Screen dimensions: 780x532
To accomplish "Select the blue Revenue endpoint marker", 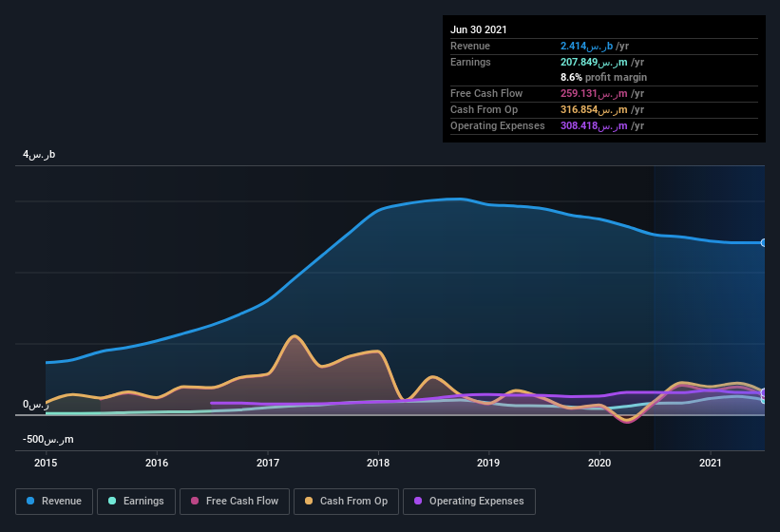I will [x=764, y=242].
